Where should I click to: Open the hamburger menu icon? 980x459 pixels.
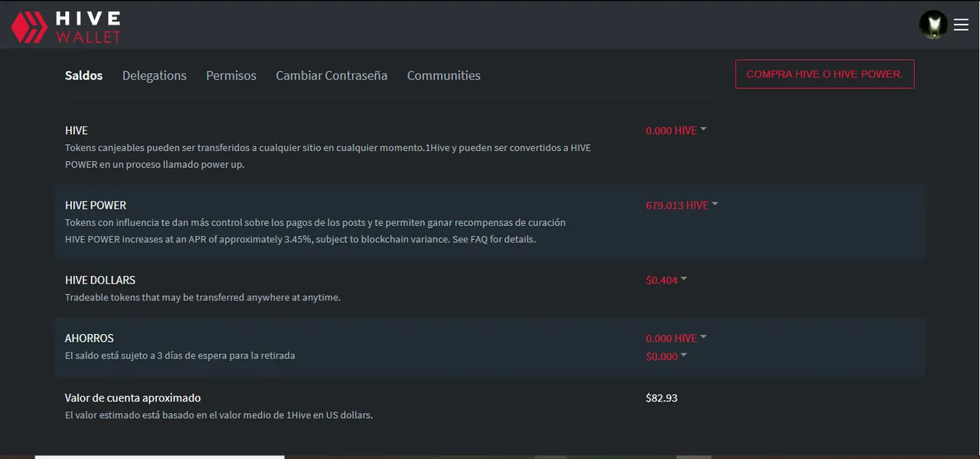click(x=961, y=25)
